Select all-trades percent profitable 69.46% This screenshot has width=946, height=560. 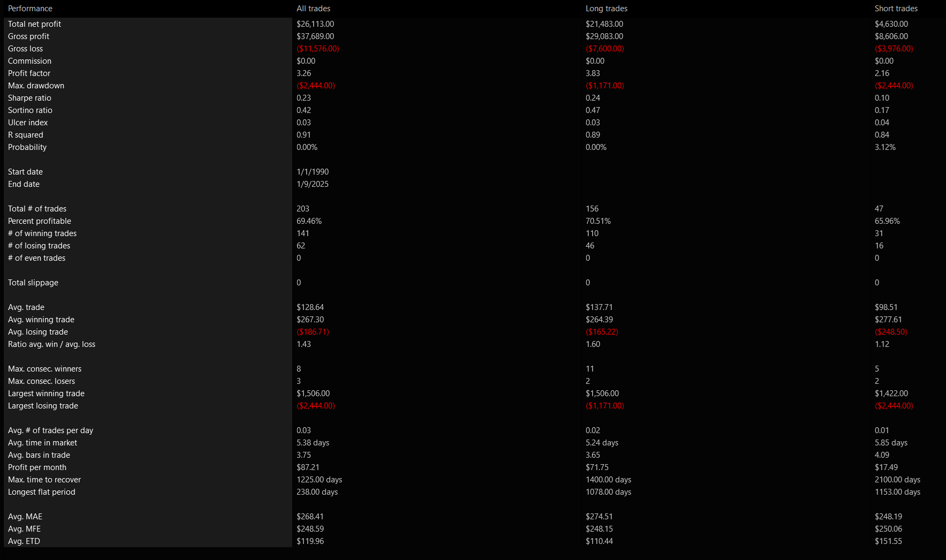tap(309, 221)
